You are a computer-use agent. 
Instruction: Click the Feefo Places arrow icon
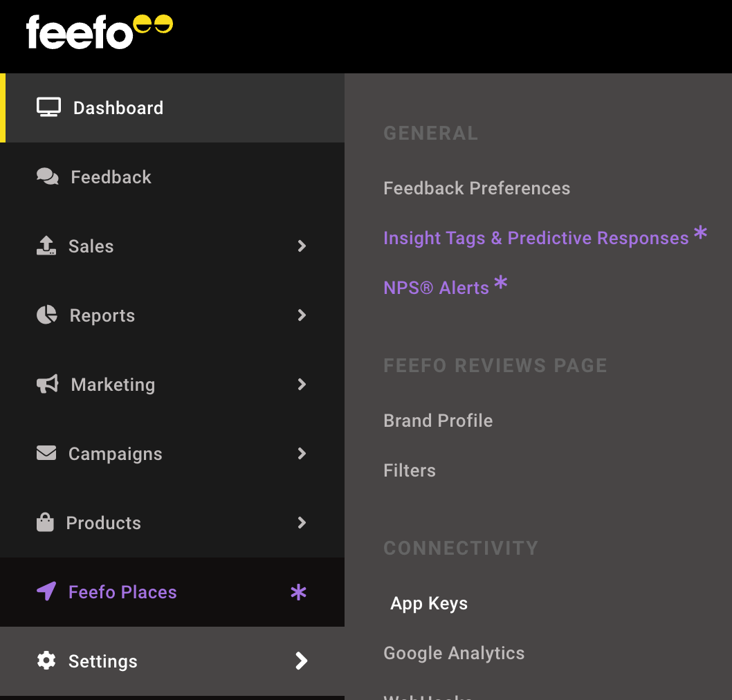point(46,591)
